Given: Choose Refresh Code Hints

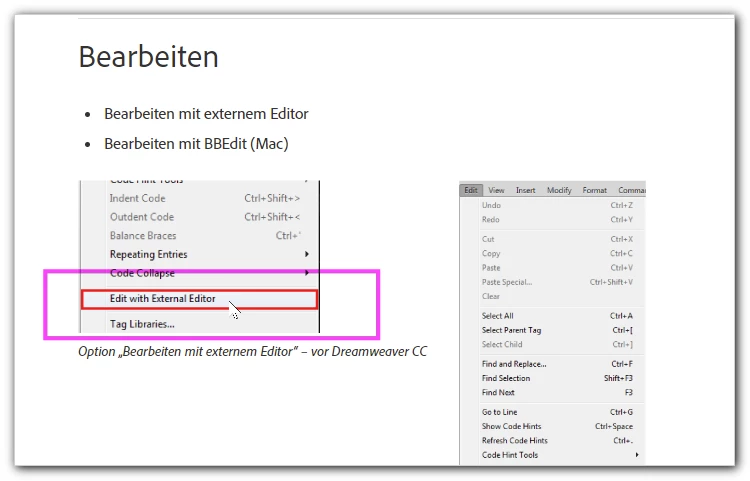Looking at the screenshot, I should coord(557,440).
